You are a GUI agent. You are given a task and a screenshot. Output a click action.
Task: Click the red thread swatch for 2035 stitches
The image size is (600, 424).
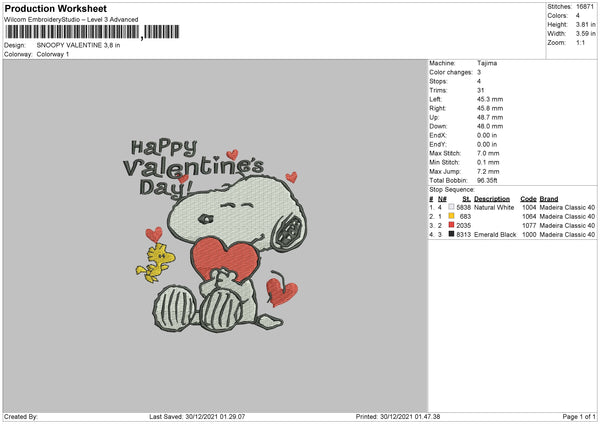[452, 225]
